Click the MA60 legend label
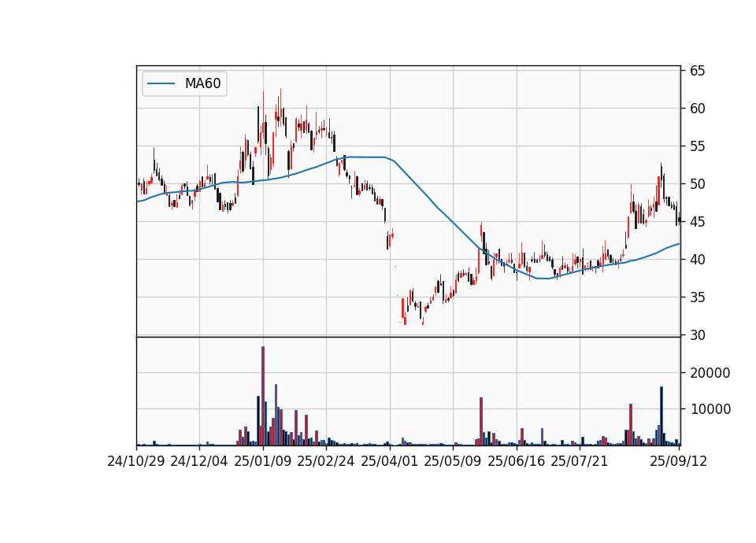Viewport: 756px width, 543px height. tap(202, 83)
